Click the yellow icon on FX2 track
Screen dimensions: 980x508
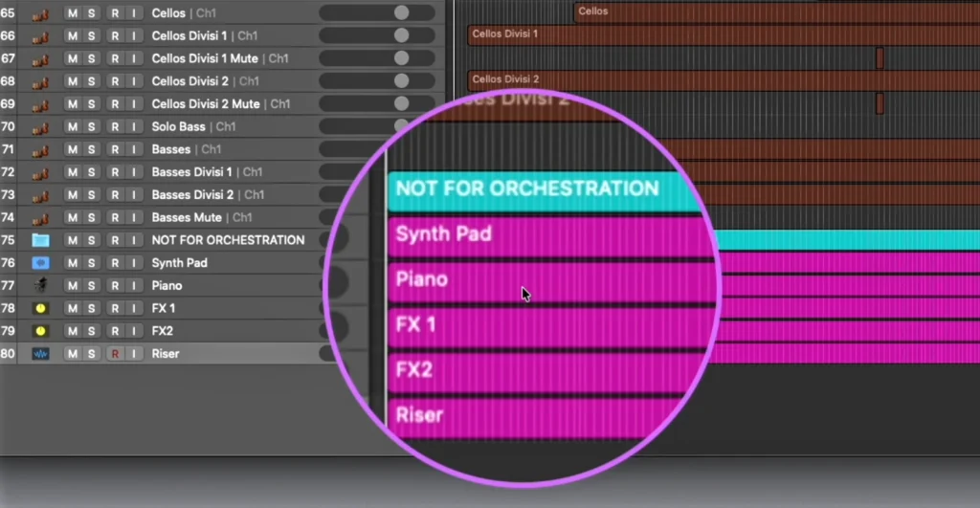click(x=40, y=331)
